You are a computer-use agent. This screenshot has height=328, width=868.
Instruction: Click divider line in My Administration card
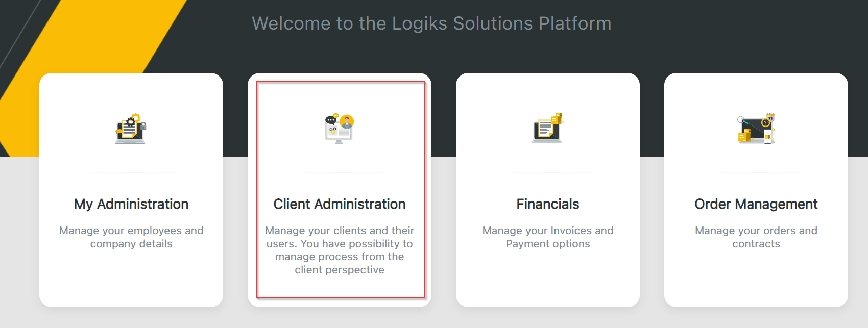point(131,172)
